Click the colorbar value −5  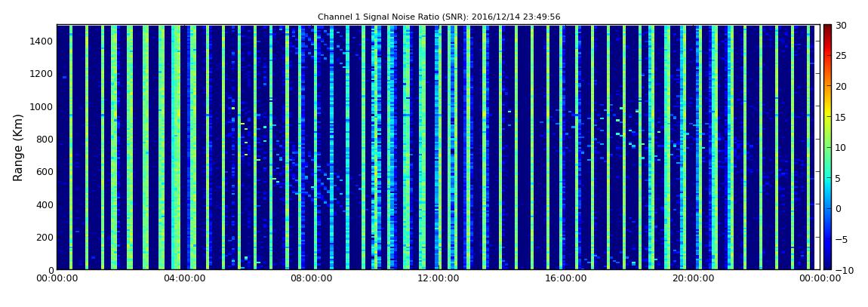(842, 239)
